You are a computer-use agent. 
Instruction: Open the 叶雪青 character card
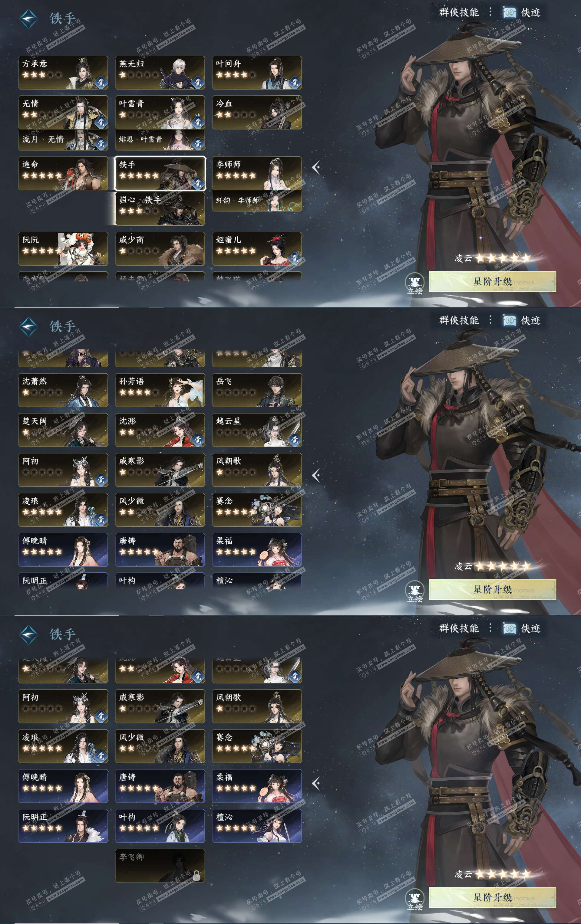click(160, 113)
